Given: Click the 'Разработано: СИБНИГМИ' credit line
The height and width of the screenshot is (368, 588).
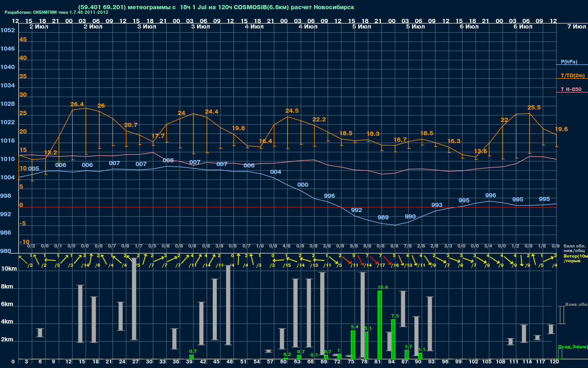Looking at the screenshot, I should pyautogui.click(x=57, y=12).
